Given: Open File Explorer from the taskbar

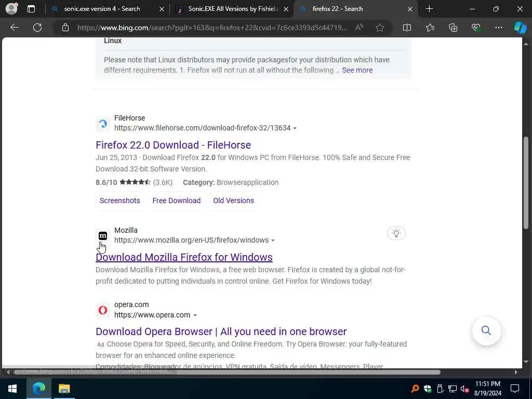Looking at the screenshot, I should [x=64, y=389].
